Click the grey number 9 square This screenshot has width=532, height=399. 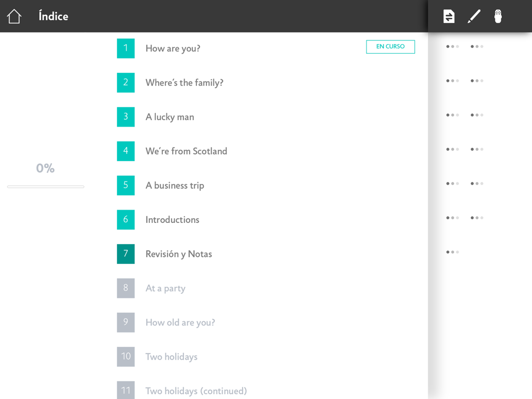click(126, 322)
